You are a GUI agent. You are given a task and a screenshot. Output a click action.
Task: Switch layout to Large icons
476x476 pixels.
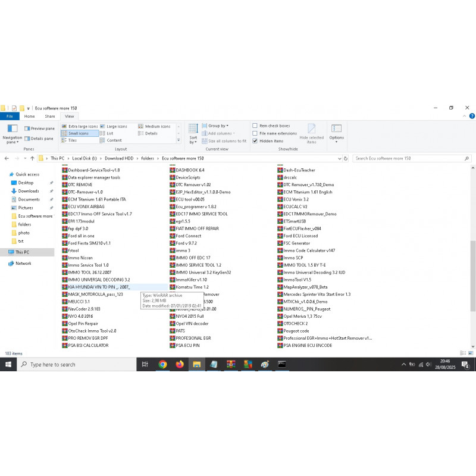point(114,126)
